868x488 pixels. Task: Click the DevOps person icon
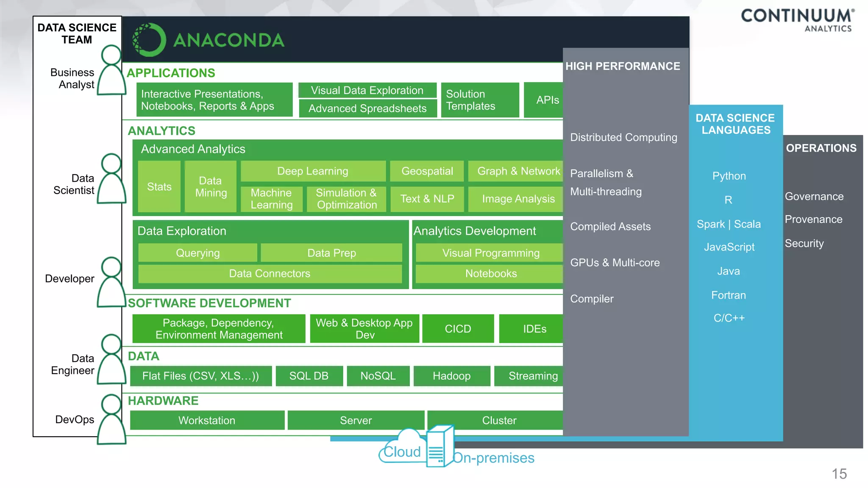(111, 420)
